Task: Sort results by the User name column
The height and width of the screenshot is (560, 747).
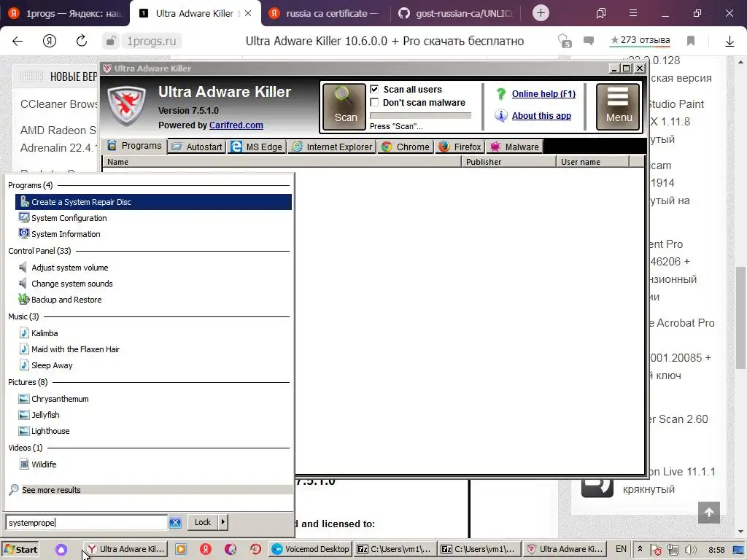Action: (592, 162)
